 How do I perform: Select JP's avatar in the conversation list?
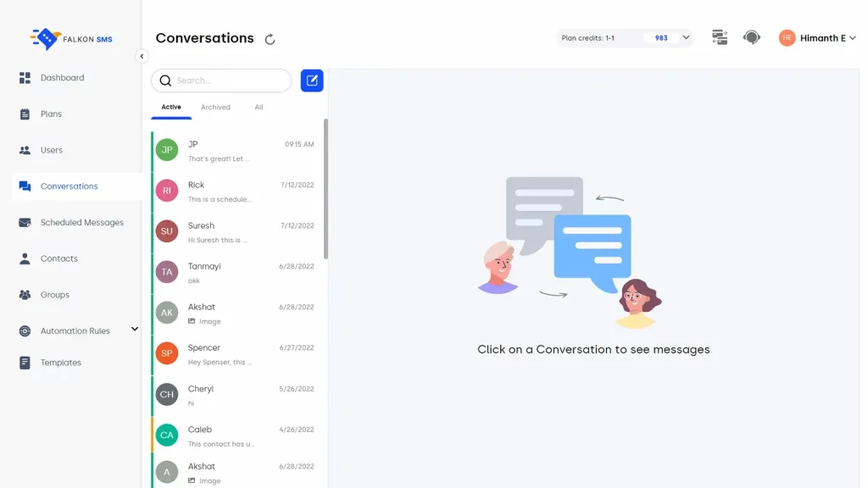tap(166, 149)
